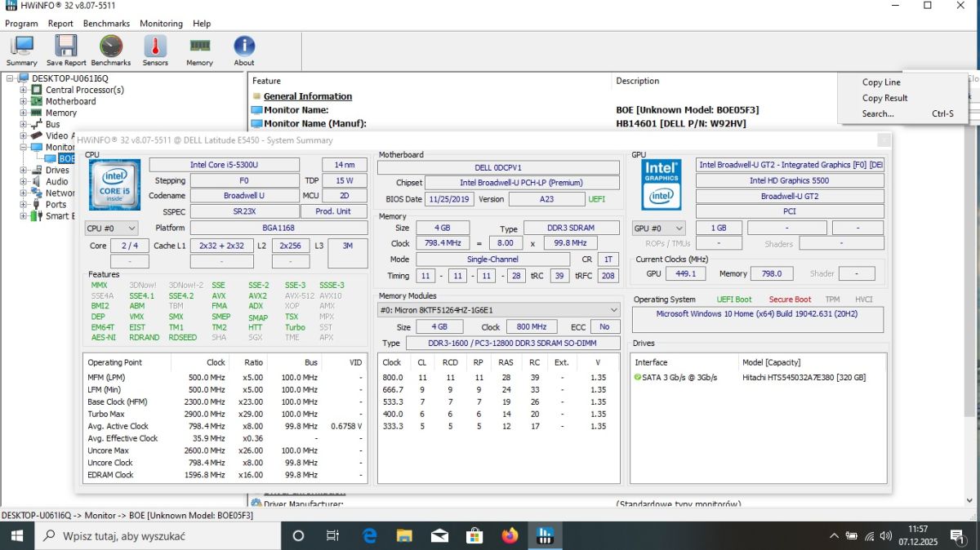
Task: Click the Description column header
Action: (x=638, y=81)
